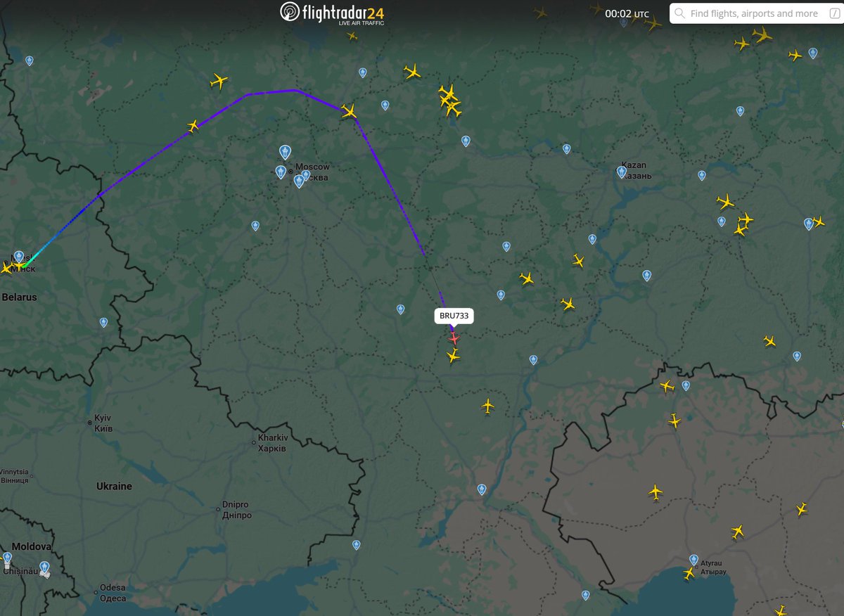Open the Minsk airport pin
Screen dimensions: 844x616
click(18, 257)
